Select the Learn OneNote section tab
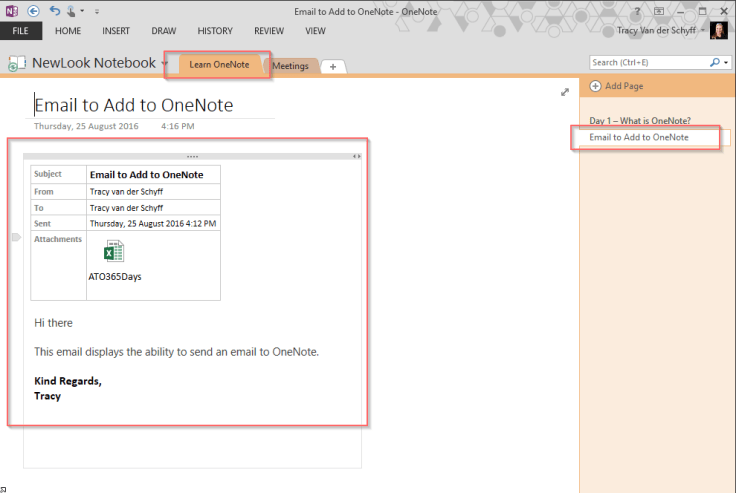This screenshot has height=493, width=736. click(219, 65)
